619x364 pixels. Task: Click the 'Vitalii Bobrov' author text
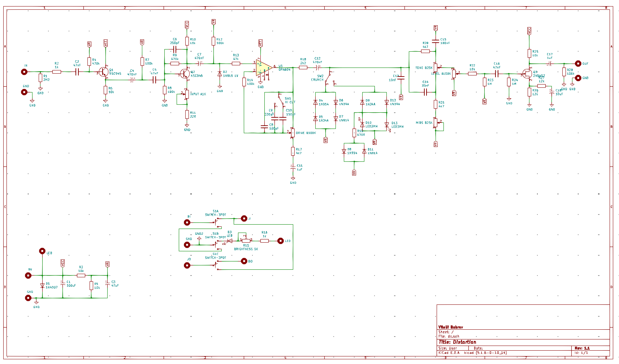coord(451,327)
